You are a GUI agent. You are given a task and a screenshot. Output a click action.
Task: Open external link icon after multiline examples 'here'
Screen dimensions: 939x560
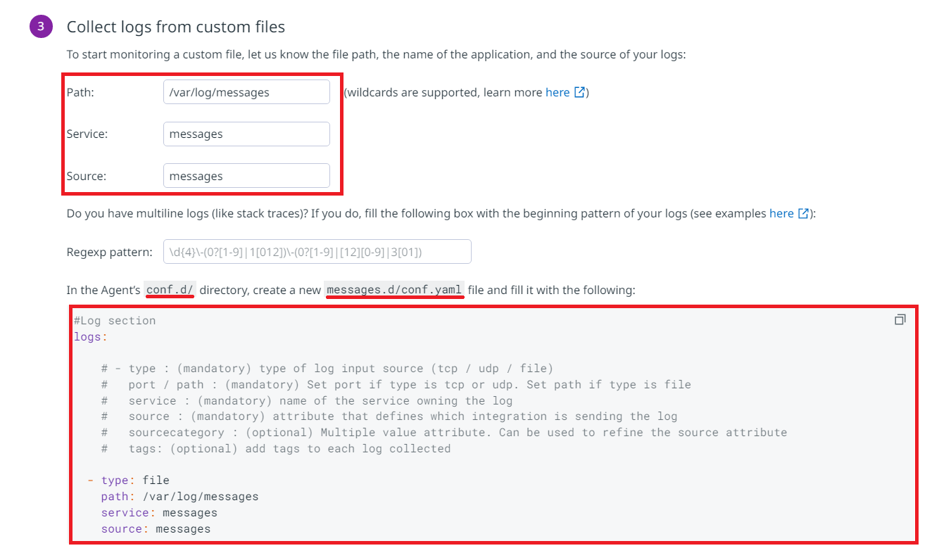(x=804, y=213)
